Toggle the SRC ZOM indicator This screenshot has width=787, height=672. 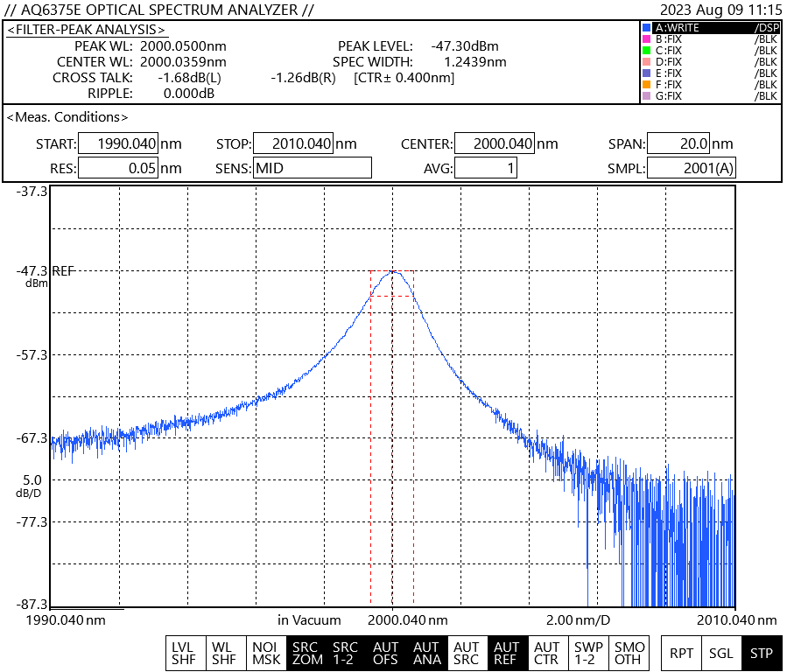[x=306, y=653]
